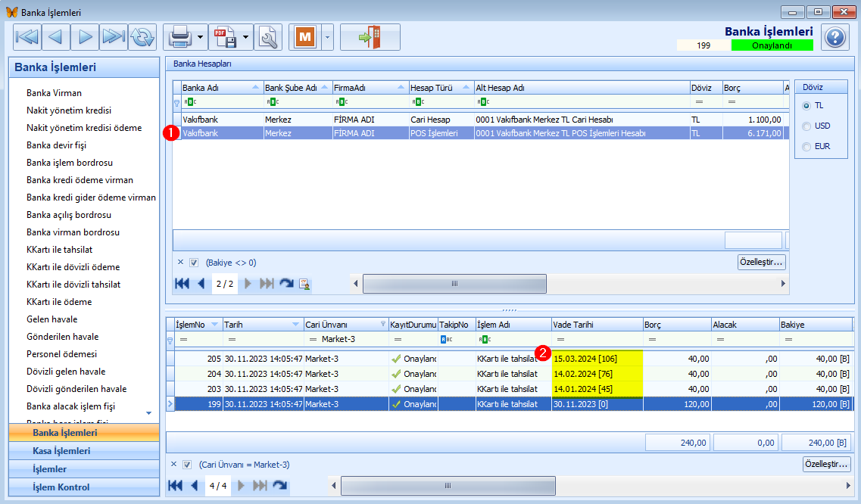Sort by Vade Tarihi column header

(x=597, y=325)
